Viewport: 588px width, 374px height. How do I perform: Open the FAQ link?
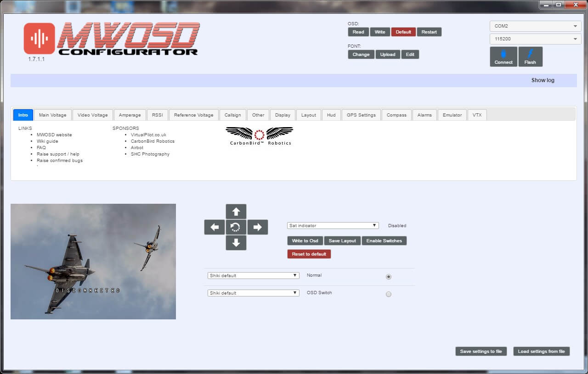pos(41,148)
